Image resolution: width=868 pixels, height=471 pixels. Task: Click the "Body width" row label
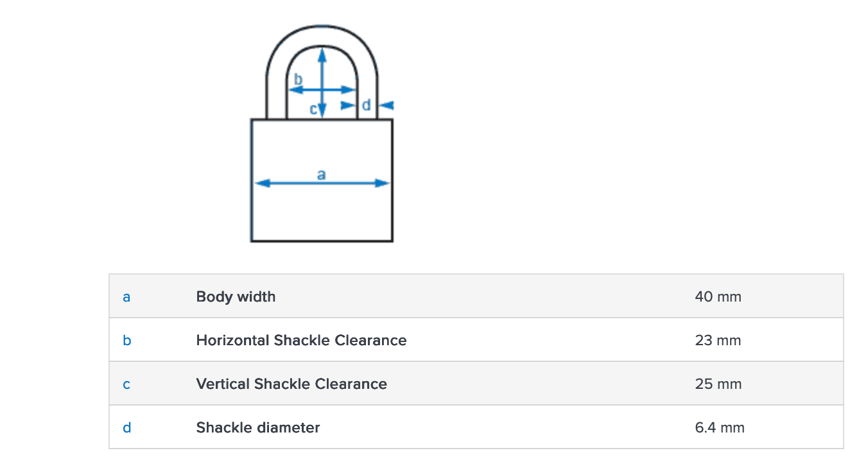[236, 296]
